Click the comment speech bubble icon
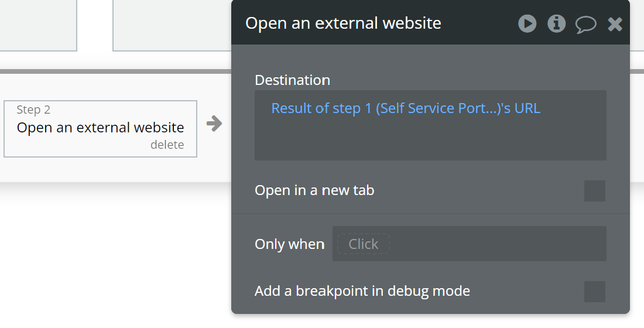The height and width of the screenshot is (328, 644). (585, 24)
